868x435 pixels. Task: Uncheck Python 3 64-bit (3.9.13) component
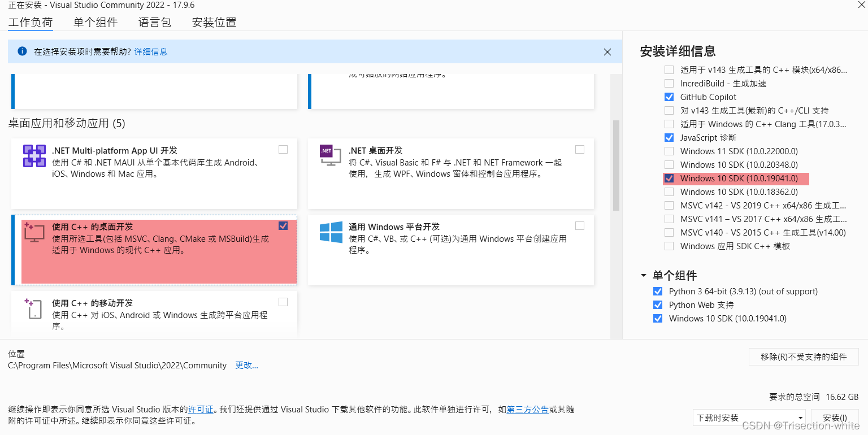click(x=658, y=292)
